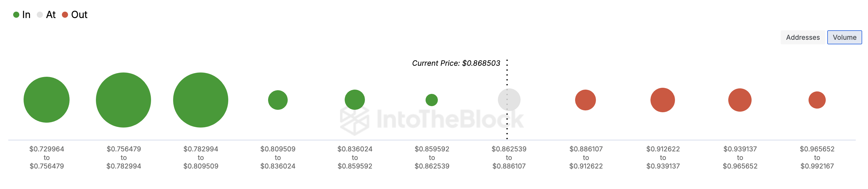Click the red bubble above $0.912622 range
Viewport: 868px width, 189px height.
click(663, 100)
